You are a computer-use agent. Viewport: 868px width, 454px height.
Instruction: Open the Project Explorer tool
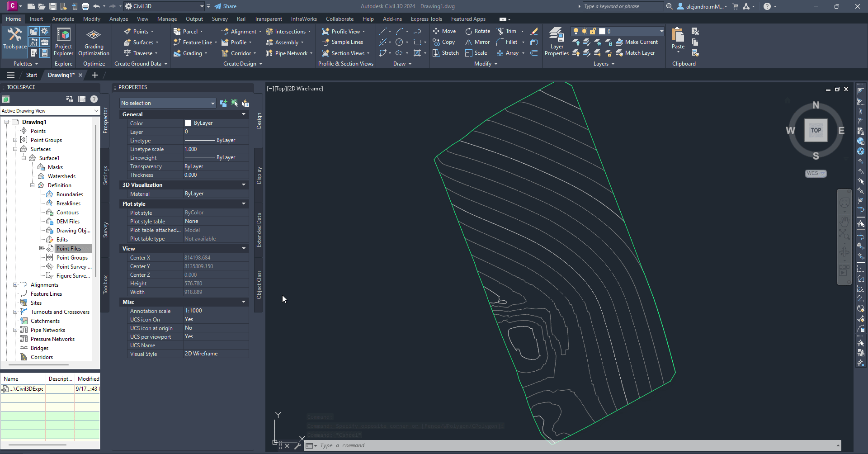[x=63, y=42]
